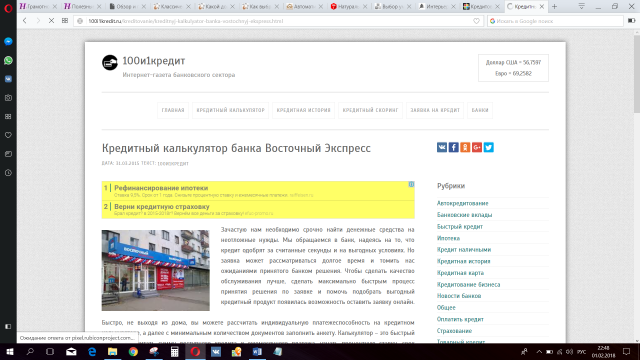Share page via Google+ icon
This screenshot has height=360, width=640.
click(477, 147)
